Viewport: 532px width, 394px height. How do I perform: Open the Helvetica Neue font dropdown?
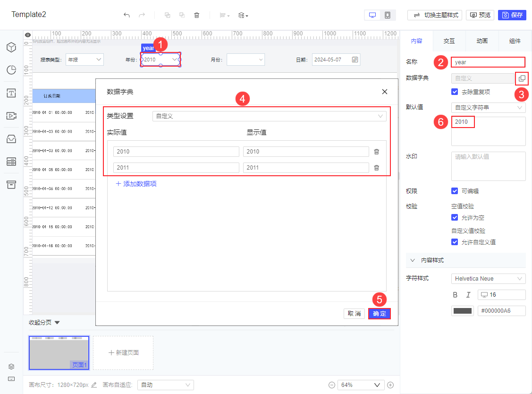click(x=488, y=279)
